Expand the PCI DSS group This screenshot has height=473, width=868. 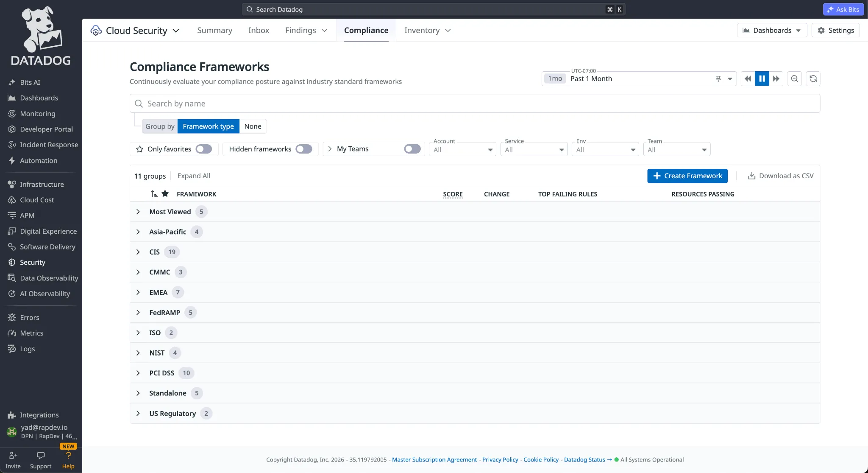point(138,373)
